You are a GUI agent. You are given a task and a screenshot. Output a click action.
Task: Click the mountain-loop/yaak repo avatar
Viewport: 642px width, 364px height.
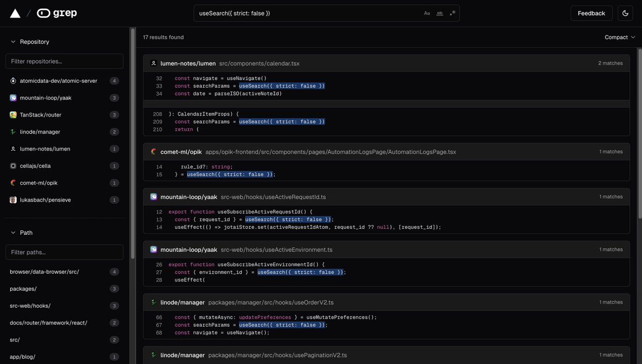tap(12, 97)
